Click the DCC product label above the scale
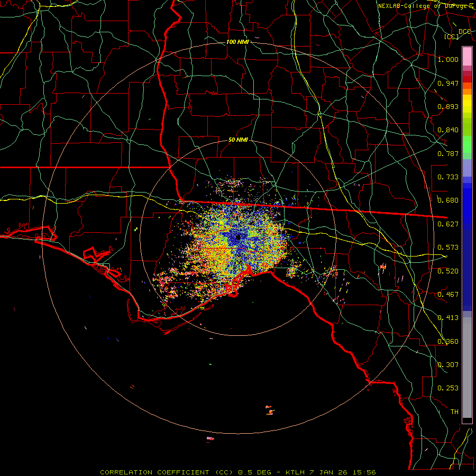Image resolution: width=476 pixels, height=476 pixels. [x=464, y=32]
